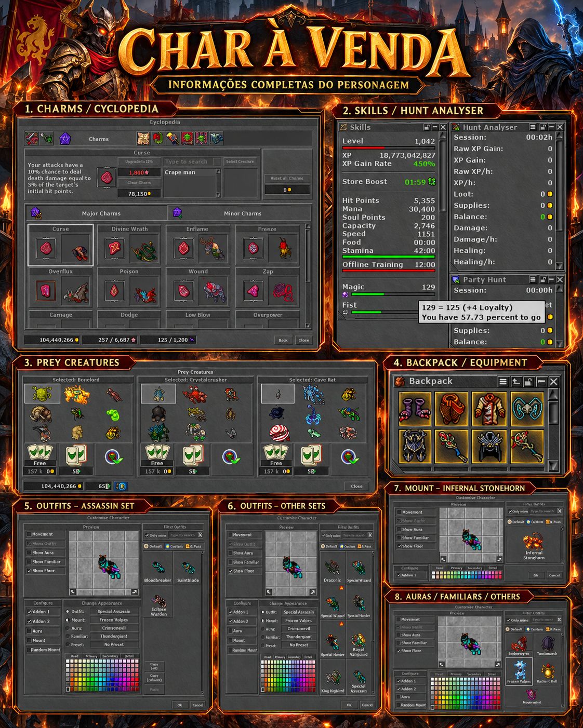The width and height of the screenshot is (583, 728).
Task: Select the Outfit radio button in Assassin Set window
Action: tap(68, 611)
